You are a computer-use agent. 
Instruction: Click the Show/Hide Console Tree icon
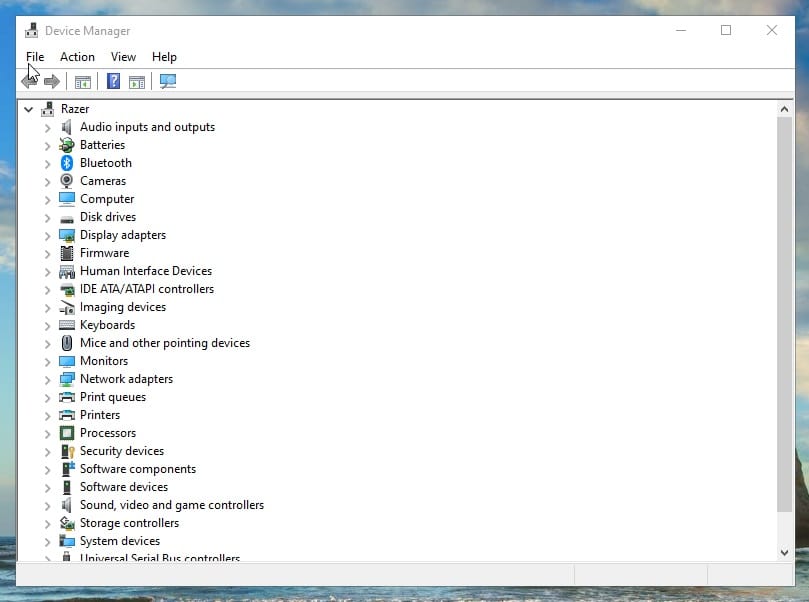coord(83,81)
